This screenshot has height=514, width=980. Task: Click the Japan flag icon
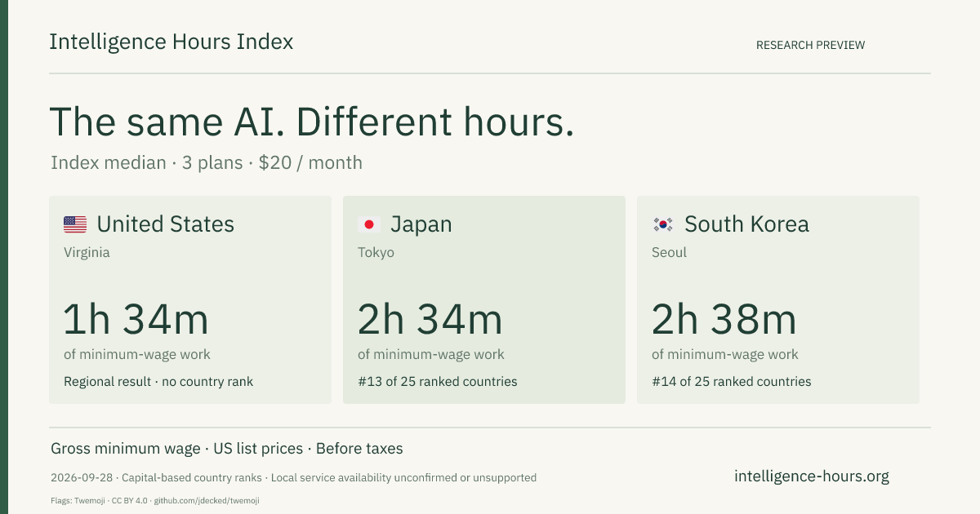(x=369, y=224)
